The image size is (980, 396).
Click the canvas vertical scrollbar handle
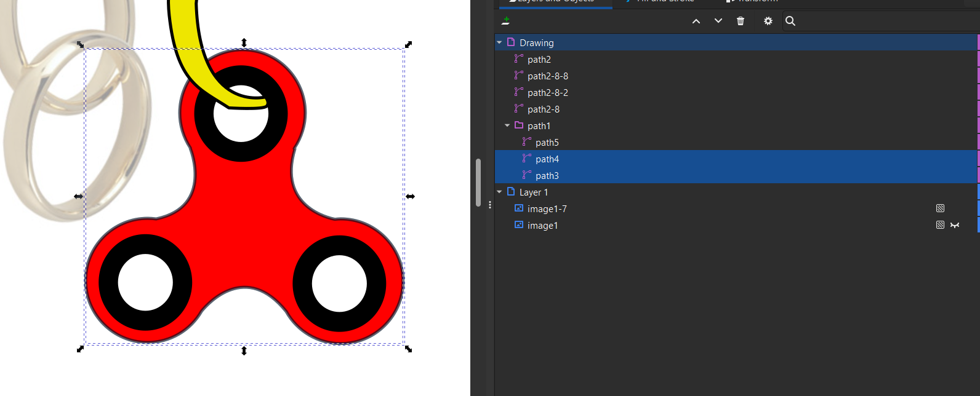(478, 183)
